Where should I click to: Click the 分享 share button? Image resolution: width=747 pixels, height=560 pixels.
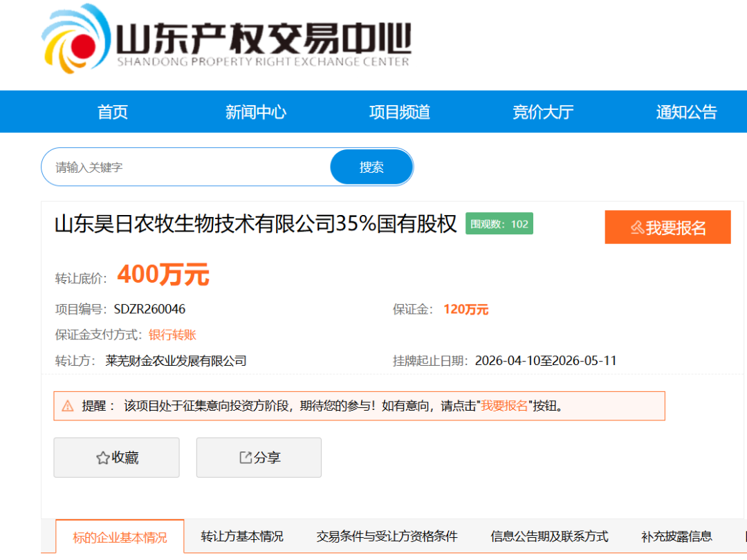click(x=259, y=458)
